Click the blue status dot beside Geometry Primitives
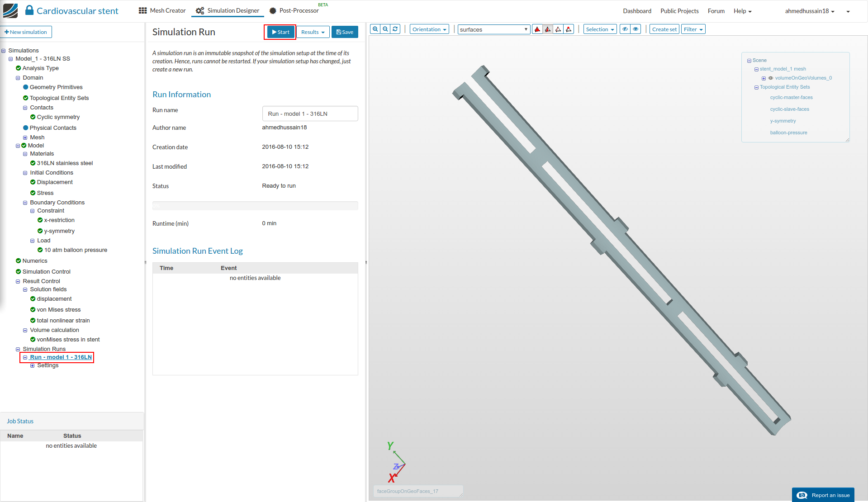Screen dimensions: 868x502 pyautogui.click(x=26, y=87)
